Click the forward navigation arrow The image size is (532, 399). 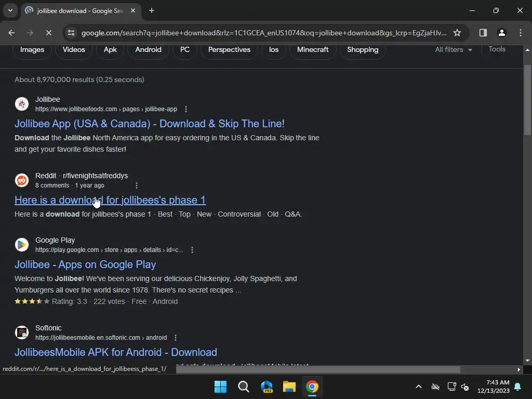30,33
